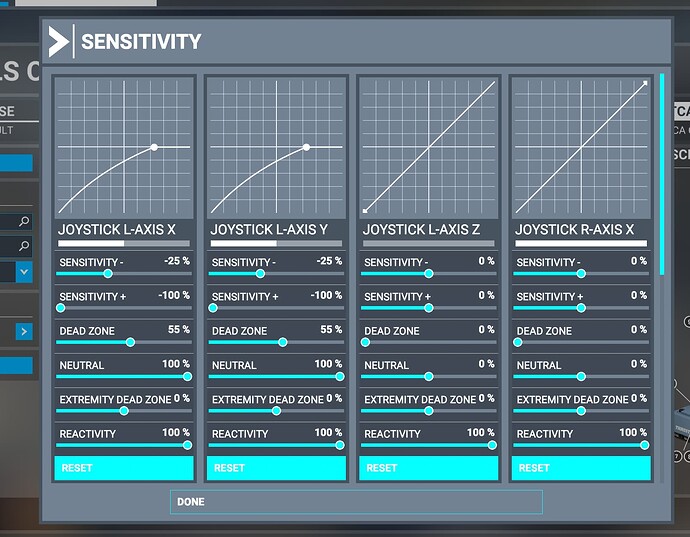The height and width of the screenshot is (537, 690).
Task: Click the -25 % value for L-Axis X
Action: point(177,261)
